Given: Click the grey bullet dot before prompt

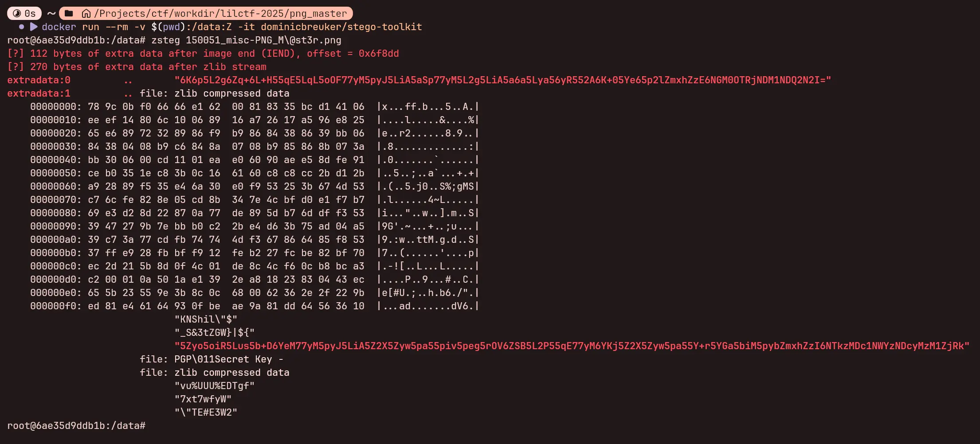Looking at the screenshot, I should tap(21, 27).
